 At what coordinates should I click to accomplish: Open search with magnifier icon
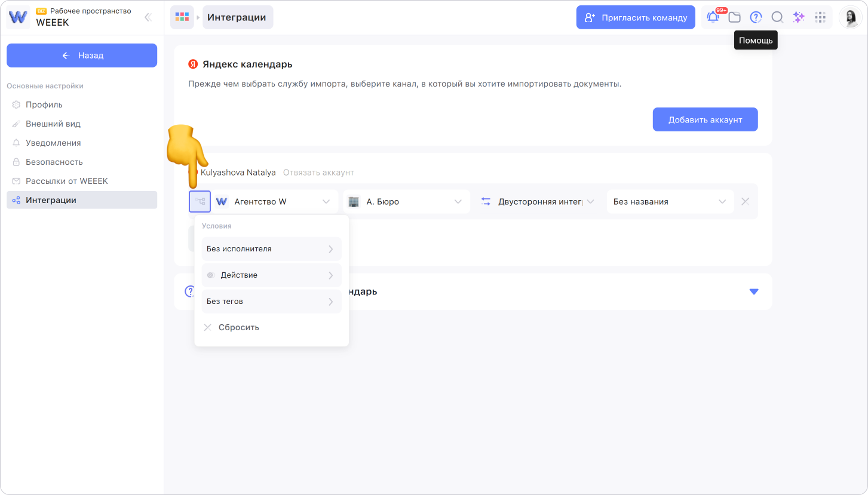[x=777, y=17]
